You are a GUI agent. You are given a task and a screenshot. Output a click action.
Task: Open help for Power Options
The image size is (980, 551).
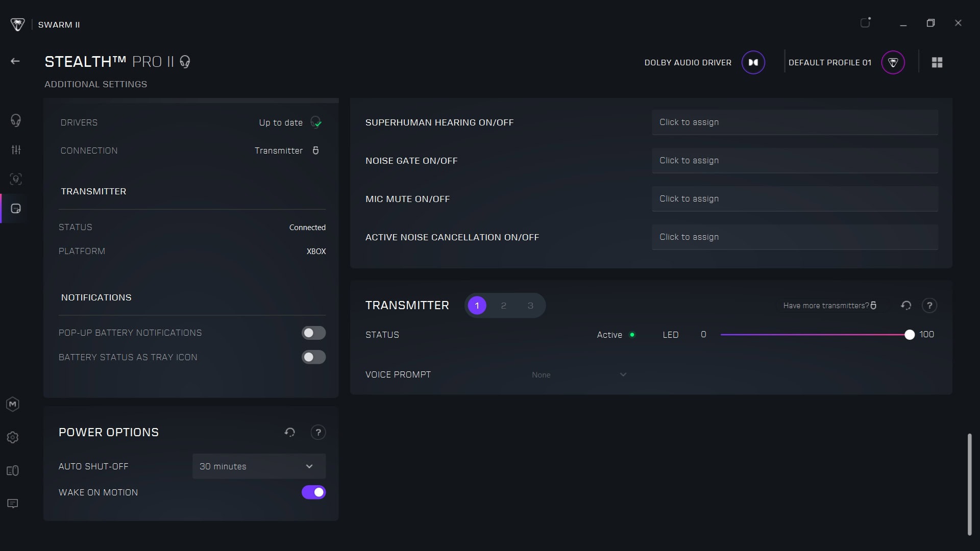[x=318, y=432]
